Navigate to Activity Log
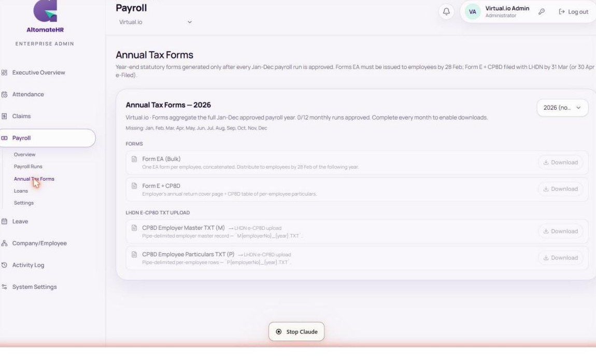 coord(28,265)
